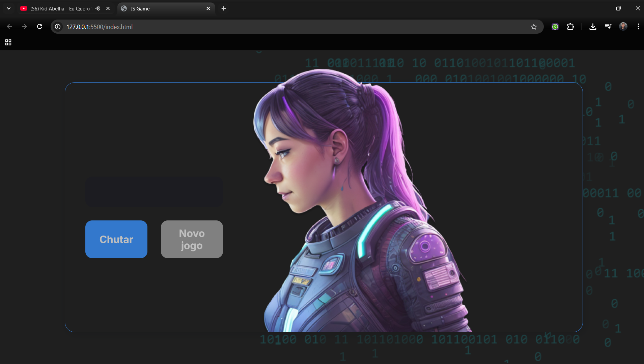This screenshot has height=364, width=644.
Task: Close the Kid Abelha YouTube tab
Action: [108, 8]
